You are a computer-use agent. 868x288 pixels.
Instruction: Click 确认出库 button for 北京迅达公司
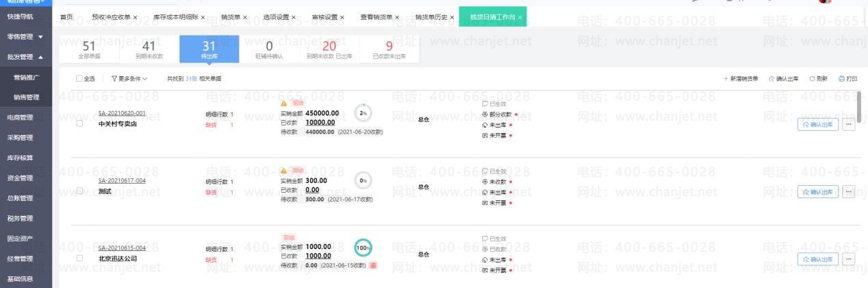point(818,259)
